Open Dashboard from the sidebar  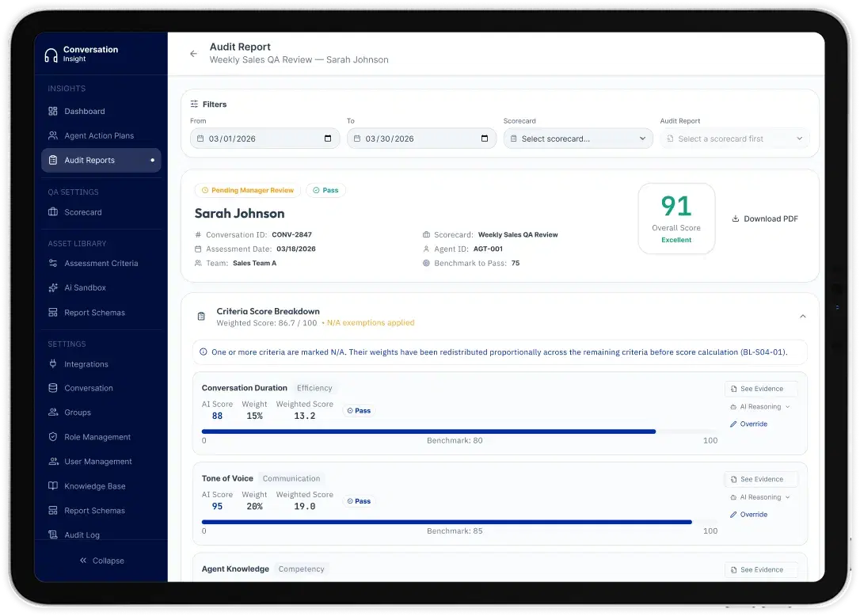(101, 112)
